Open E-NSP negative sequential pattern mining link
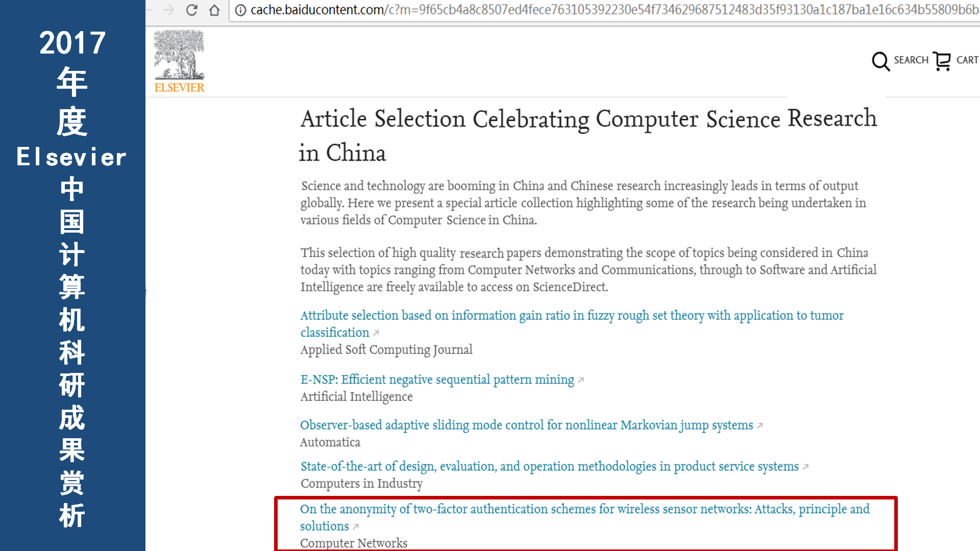The image size is (980, 551). [x=437, y=380]
